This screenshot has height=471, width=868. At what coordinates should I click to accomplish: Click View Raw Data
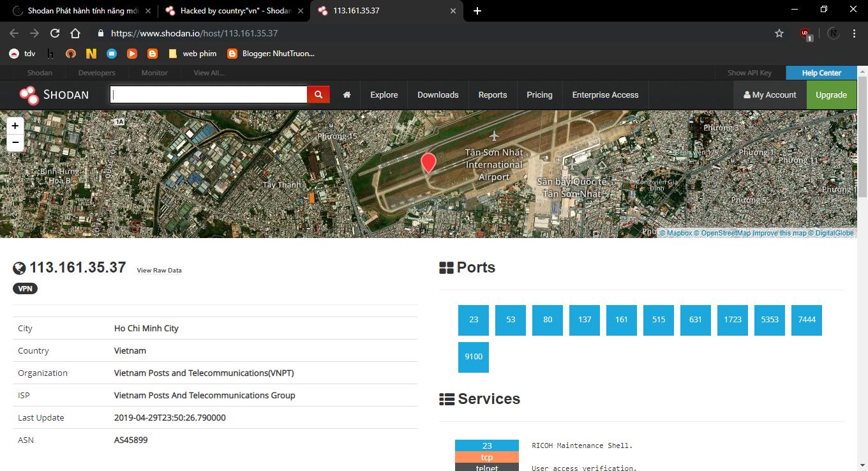click(159, 271)
